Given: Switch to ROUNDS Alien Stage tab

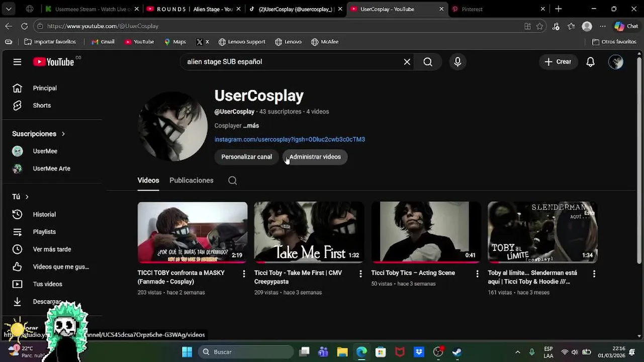Looking at the screenshot, I should click(x=193, y=9).
